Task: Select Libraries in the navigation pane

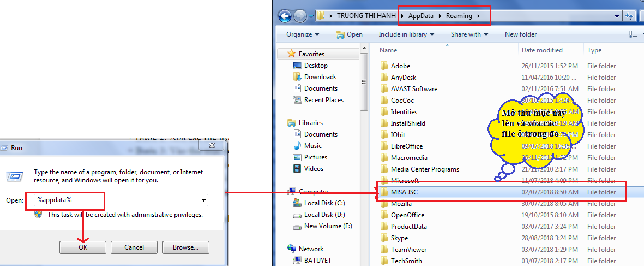Action: tap(310, 123)
